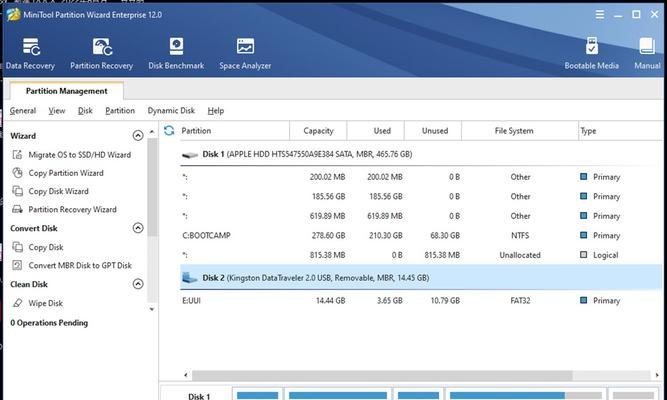Select the Partition Management tab
667x400 pixels.
point(66,91)
